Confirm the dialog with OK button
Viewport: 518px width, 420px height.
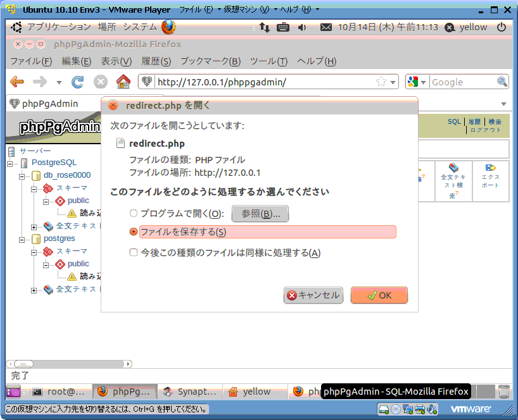379,295
